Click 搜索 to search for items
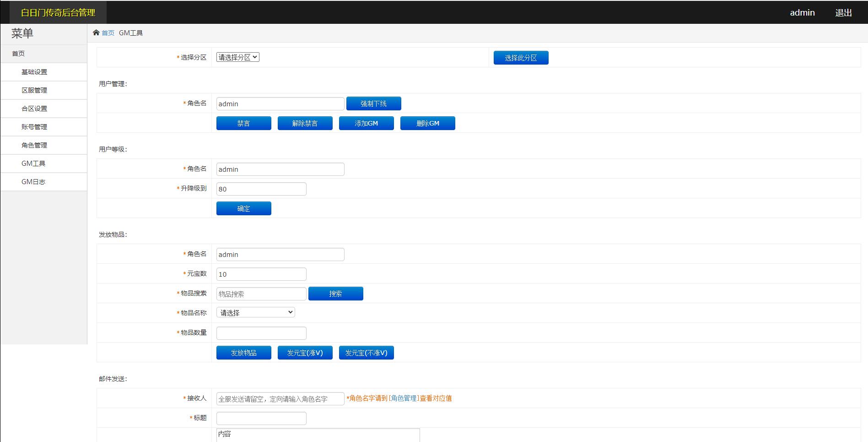Image resolution: width=868 pixels, height=442 pixels. (x=335, y=294)
